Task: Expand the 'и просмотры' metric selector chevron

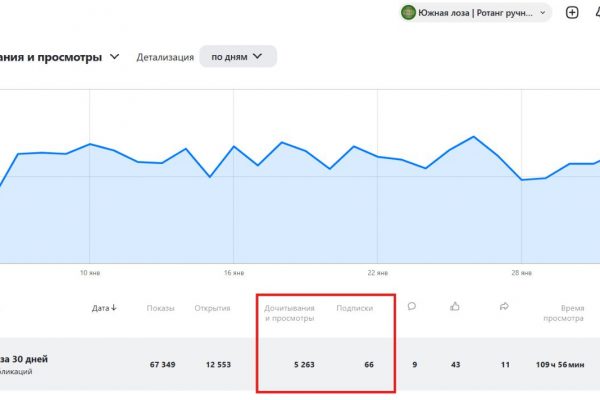Action: (x=117, y=58)
